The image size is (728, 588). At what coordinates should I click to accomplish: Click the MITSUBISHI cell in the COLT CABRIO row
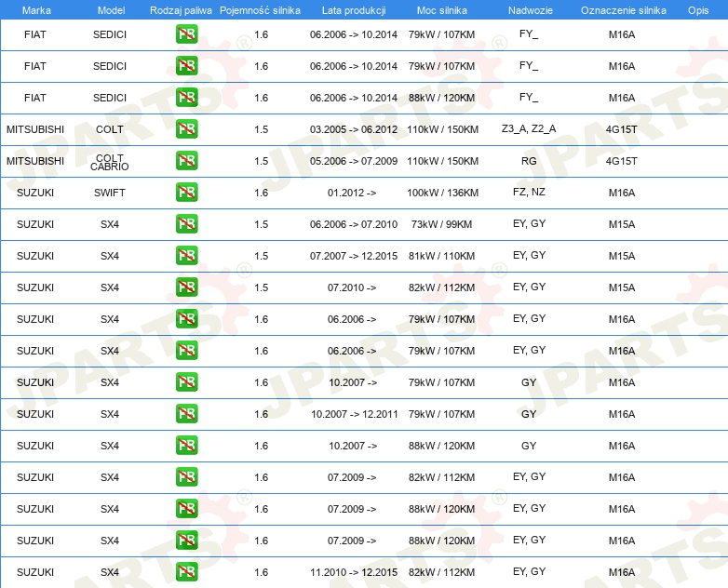(35, 161)
